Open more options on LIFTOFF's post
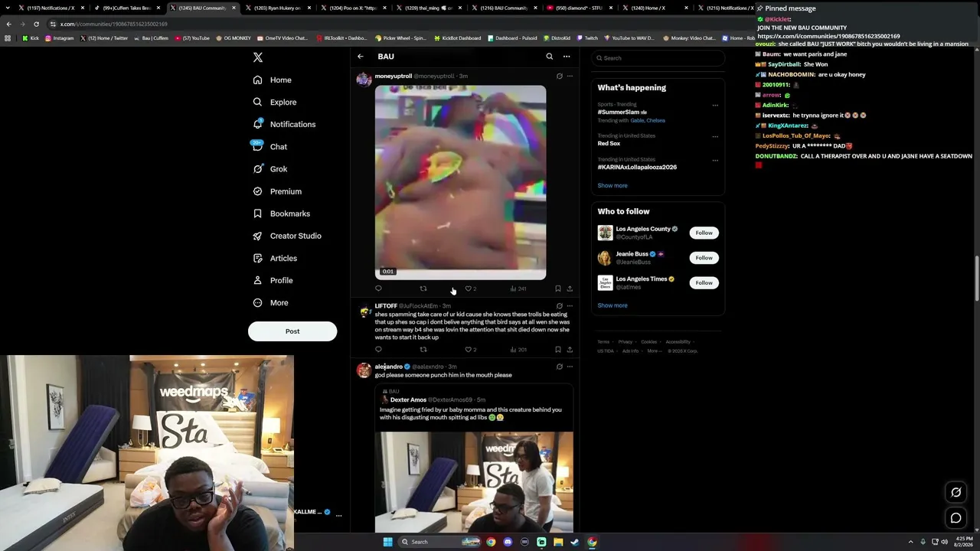Image resolution: width=980 pixels, height=551 pixels. [x=570, y=306]
